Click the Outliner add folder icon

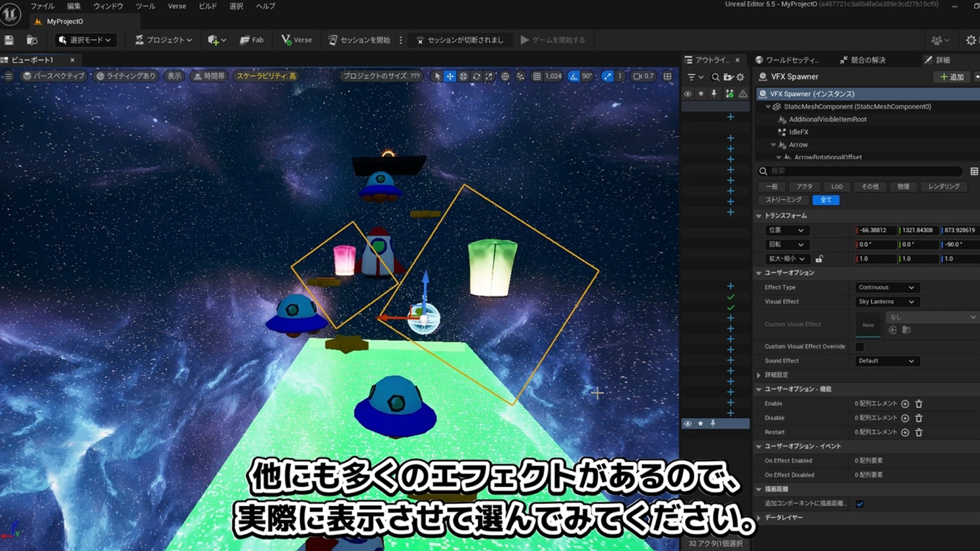tap(728, 77)
